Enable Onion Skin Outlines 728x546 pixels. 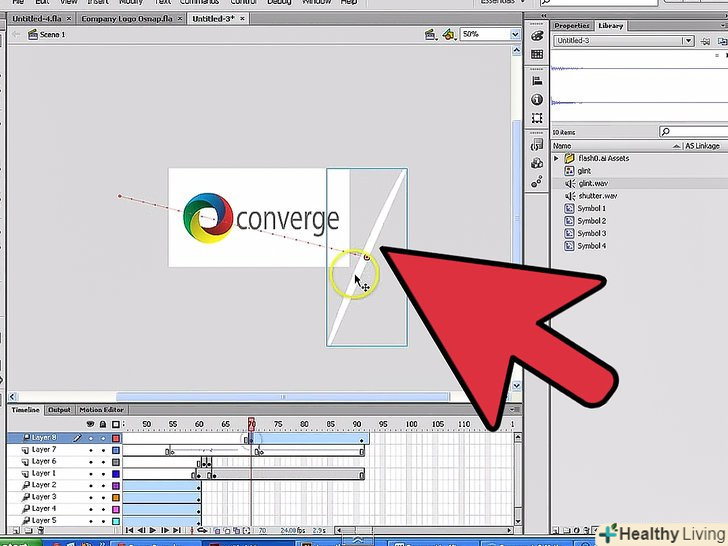pyautogui.click(x=227, y=530)
